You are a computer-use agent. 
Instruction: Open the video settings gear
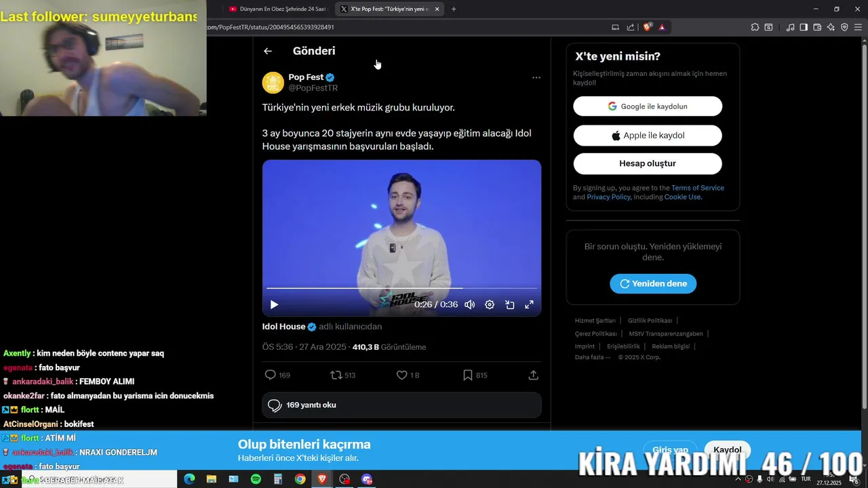point(490,305)
